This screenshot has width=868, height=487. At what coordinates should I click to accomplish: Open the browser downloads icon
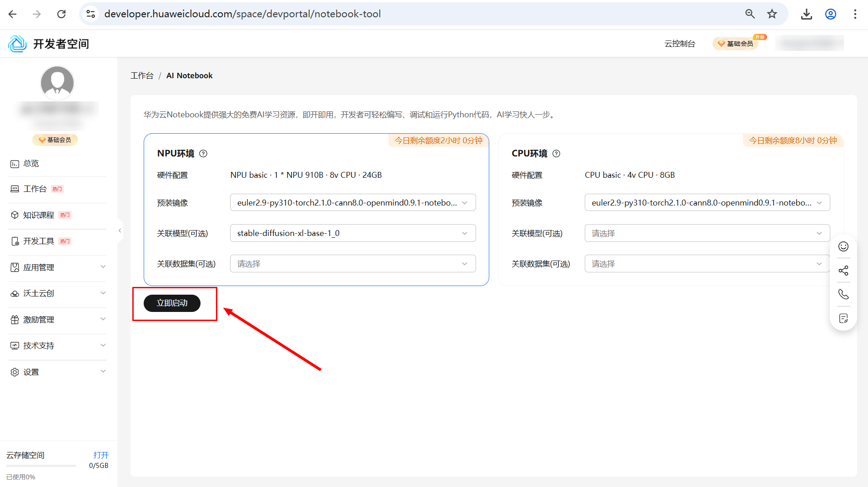[x=807, y=14]
